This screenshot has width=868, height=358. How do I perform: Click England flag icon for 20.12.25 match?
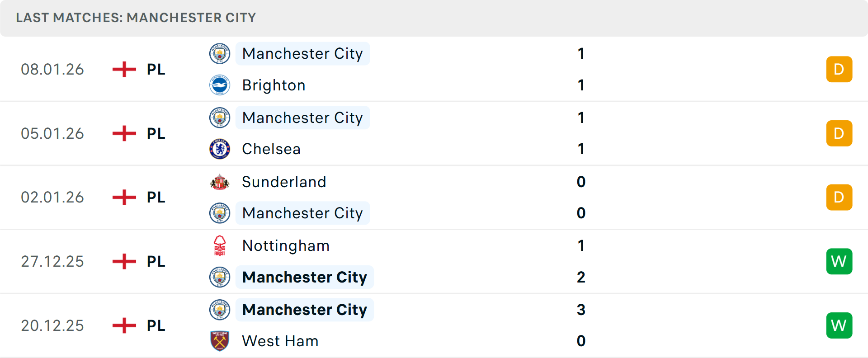point(124,325)
